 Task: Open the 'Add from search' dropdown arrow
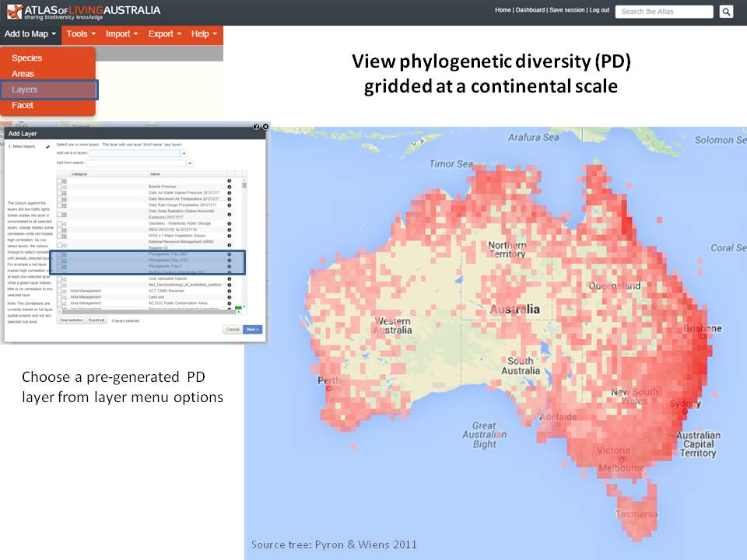pos(190,163)
